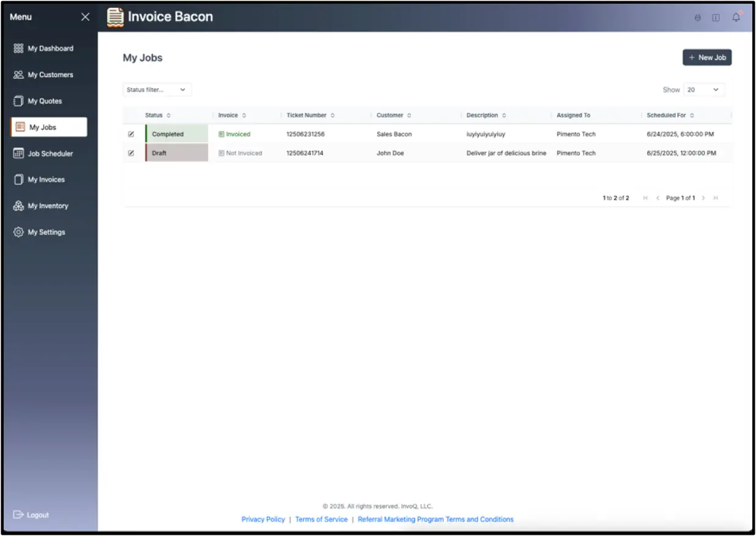This screenshot has width=756, height=536.
Task: Click the Assigned To column header
Action: [x=573, y=115]
